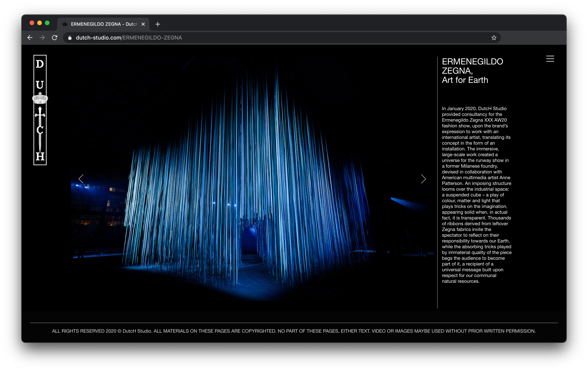The height and width of the screenshot is (371, 588).
Task: Open a new browser tab
Action: pyautogui.click(x=158, y=24)
